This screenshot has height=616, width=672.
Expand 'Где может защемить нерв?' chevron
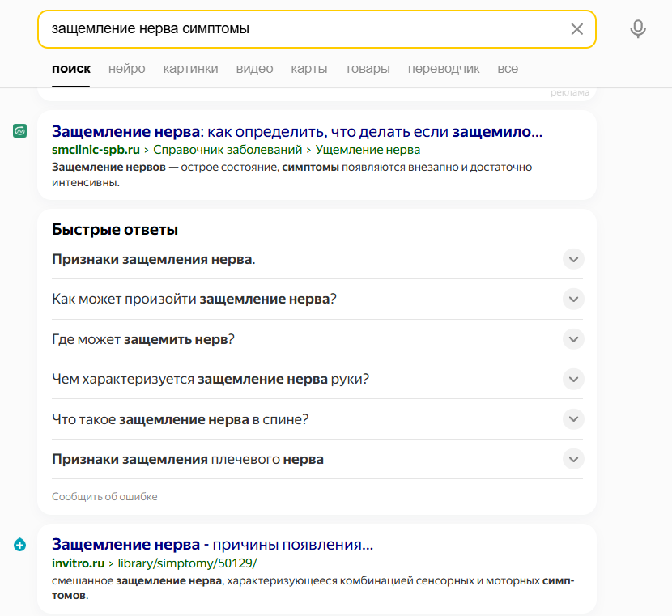[x=573, y=339]
